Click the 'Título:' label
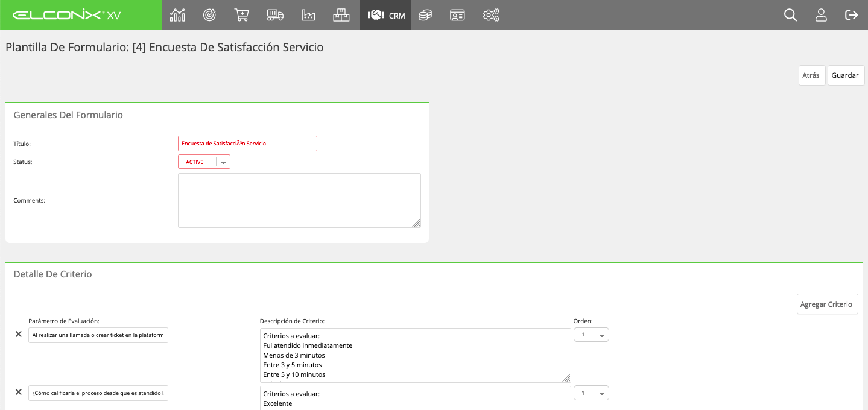868x410 pixels. [22, 143]
